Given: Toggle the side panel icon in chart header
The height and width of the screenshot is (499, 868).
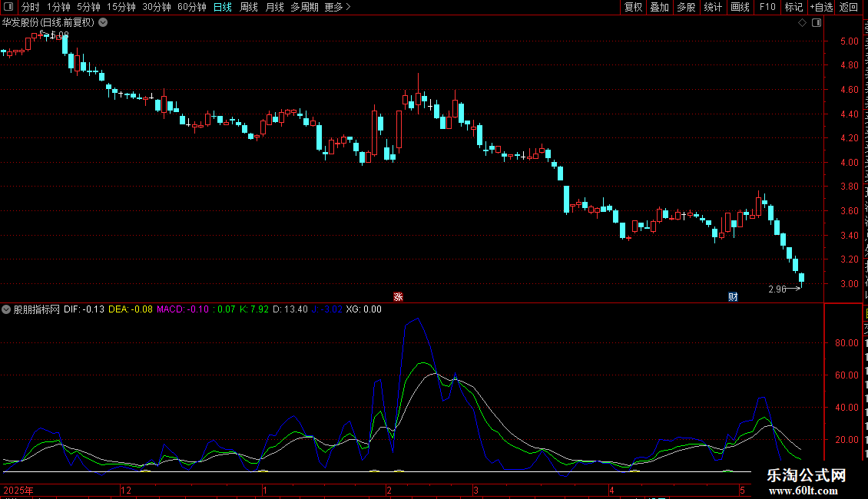Looking at the screenshot, I should pos(817,23).
